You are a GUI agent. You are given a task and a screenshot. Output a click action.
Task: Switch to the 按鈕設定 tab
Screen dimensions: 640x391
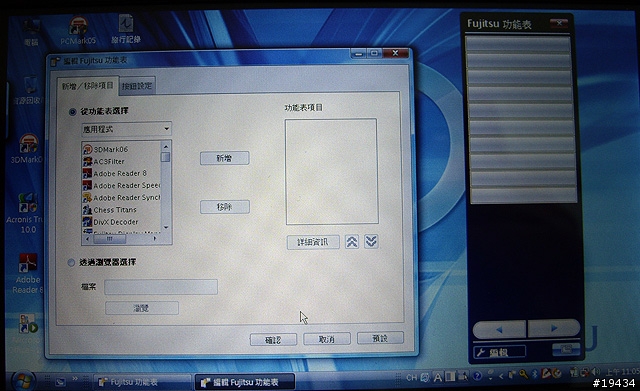[137, 86]
